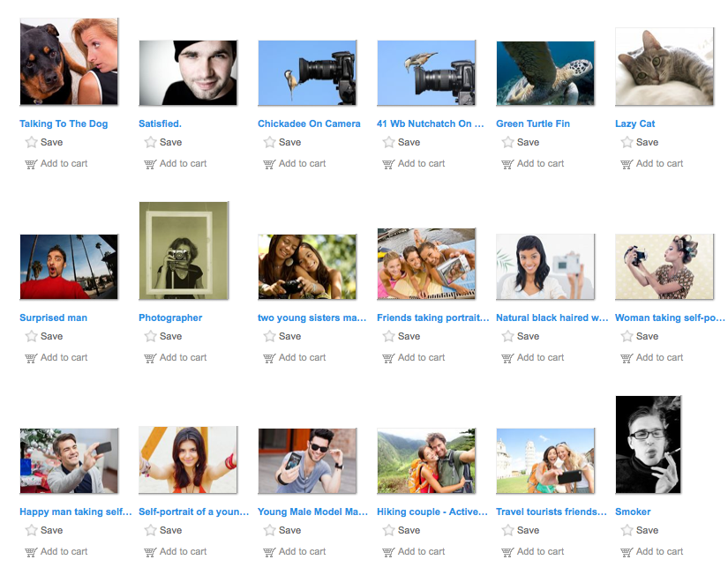The height and width of the screenshot is (575, 728).
Task: Open the Green Turtle Fin title link
Action: click(533, 124)
